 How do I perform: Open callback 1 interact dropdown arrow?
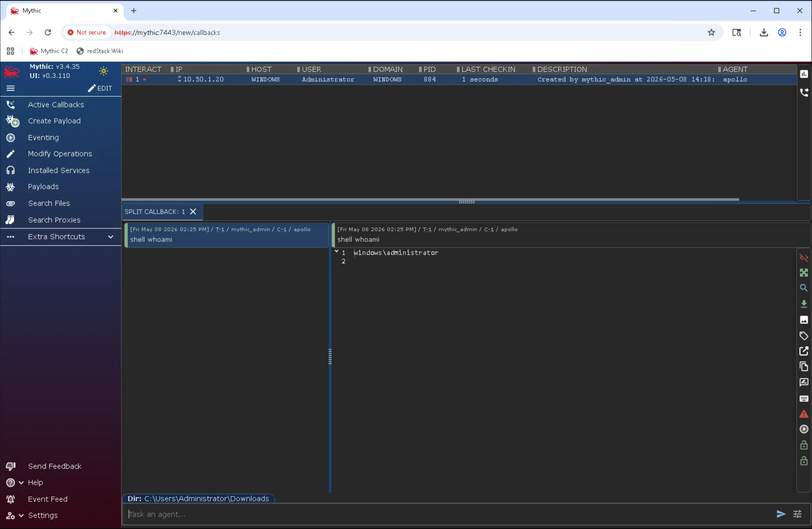pyautogui.click(x=145, y=80)
